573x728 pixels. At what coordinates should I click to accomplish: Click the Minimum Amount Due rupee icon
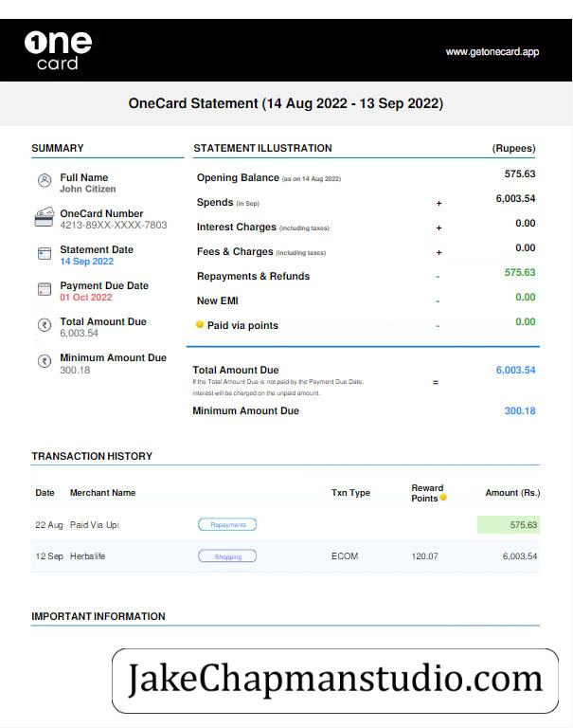[x=45, y=361]
